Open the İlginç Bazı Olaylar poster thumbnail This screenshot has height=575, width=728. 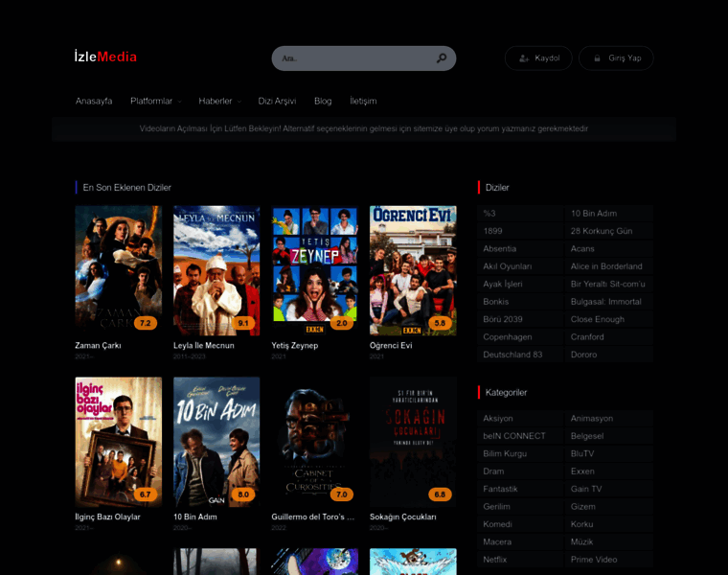coord(119,442)
